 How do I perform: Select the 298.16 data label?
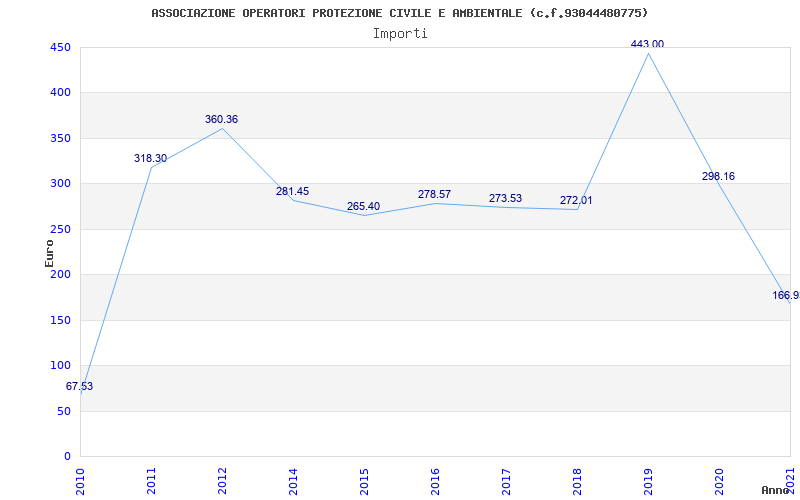pos(718,176)
